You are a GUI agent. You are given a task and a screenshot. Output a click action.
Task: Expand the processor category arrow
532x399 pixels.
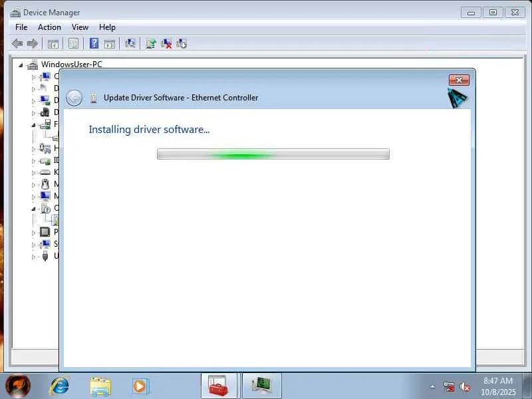(33, 233)
